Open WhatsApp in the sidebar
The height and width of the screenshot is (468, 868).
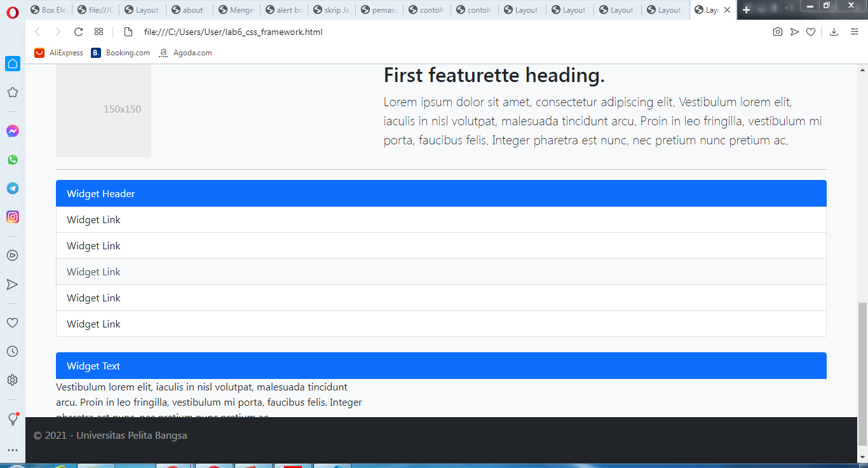(12, 160)
